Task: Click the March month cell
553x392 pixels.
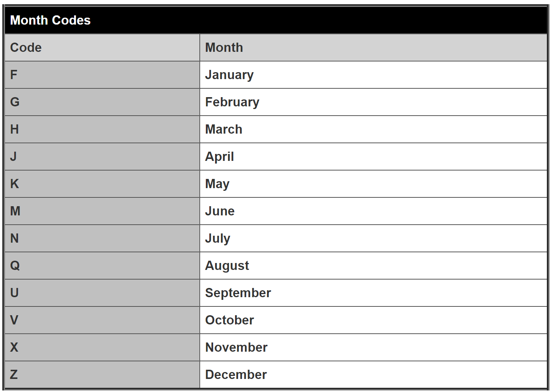Action: pos(224,129)
